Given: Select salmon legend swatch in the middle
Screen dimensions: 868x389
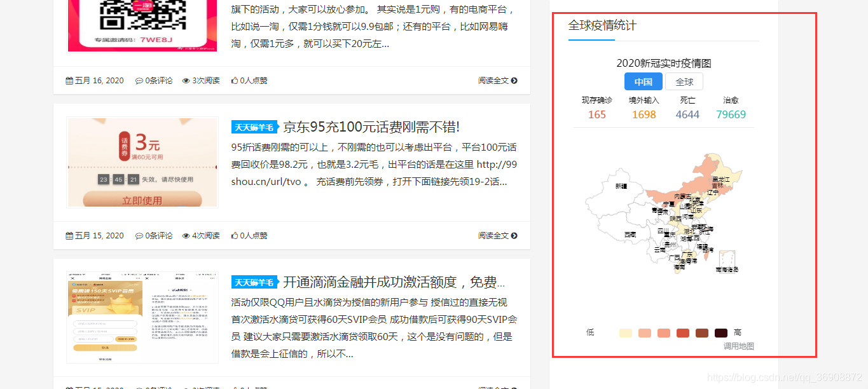Looking at the screenshot, I should tap(664, 333).
